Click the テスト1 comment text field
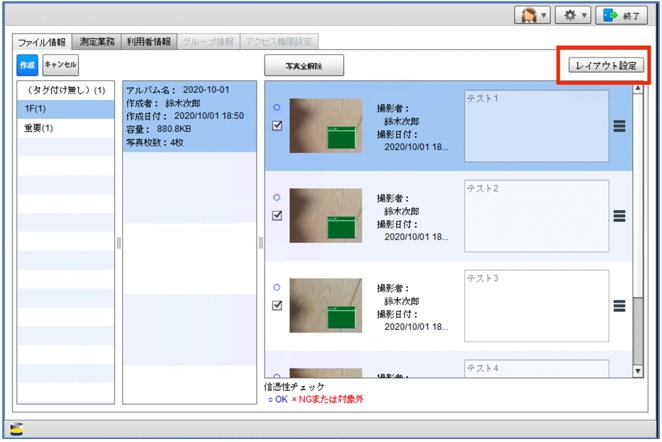 coord(536,126)
